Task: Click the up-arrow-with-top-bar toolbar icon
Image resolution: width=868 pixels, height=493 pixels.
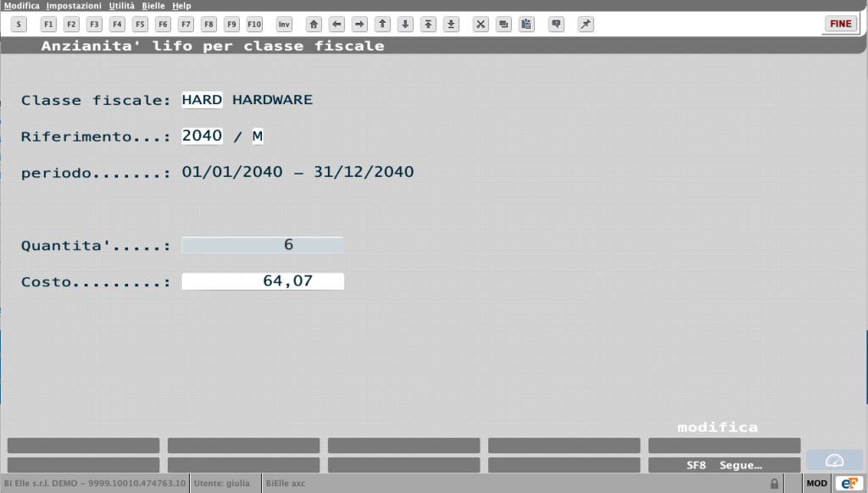Action: tap(428, 25)
